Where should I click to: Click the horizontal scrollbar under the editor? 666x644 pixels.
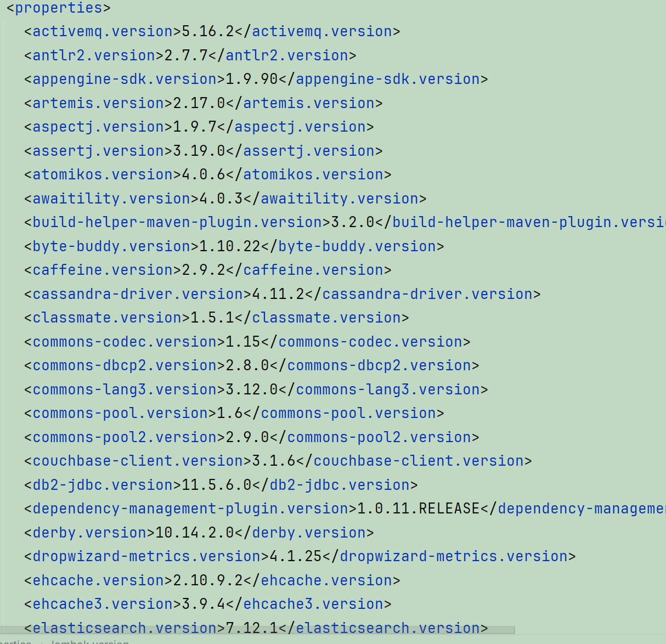[x=257, y=630]
